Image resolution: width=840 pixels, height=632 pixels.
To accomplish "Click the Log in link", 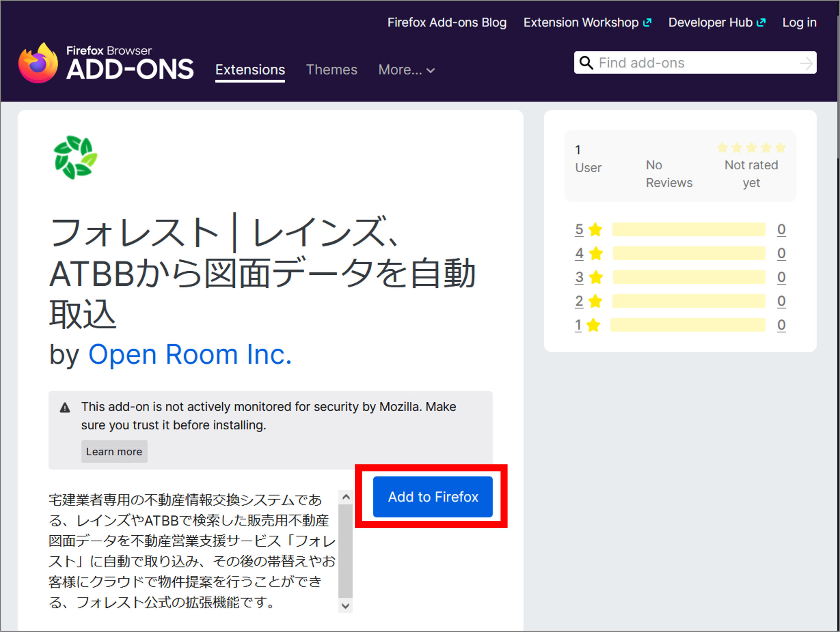I will (799, 22).
